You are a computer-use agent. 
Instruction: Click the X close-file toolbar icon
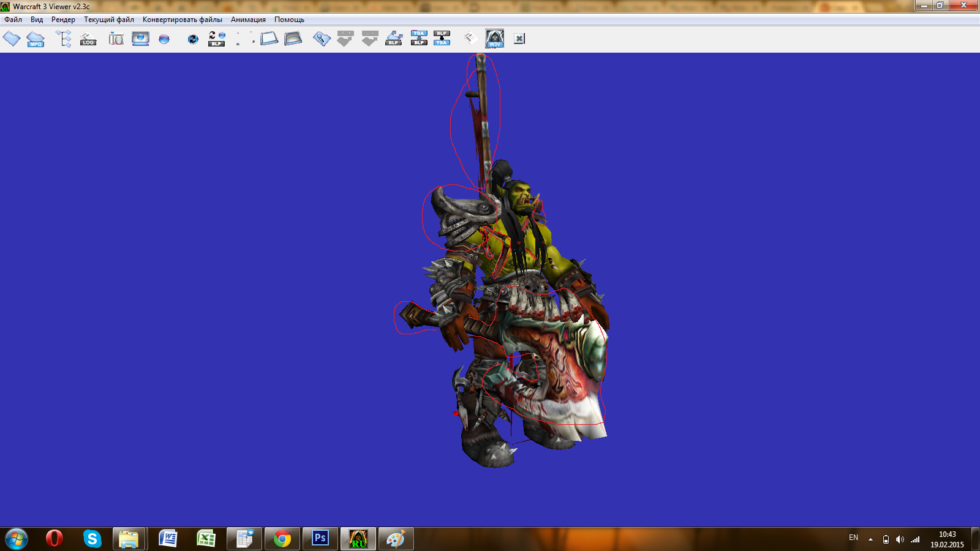click(519, 39)
